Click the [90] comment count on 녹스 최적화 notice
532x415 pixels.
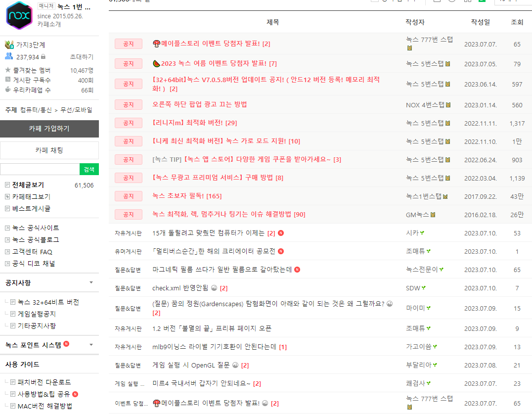[x=300, y=215]
